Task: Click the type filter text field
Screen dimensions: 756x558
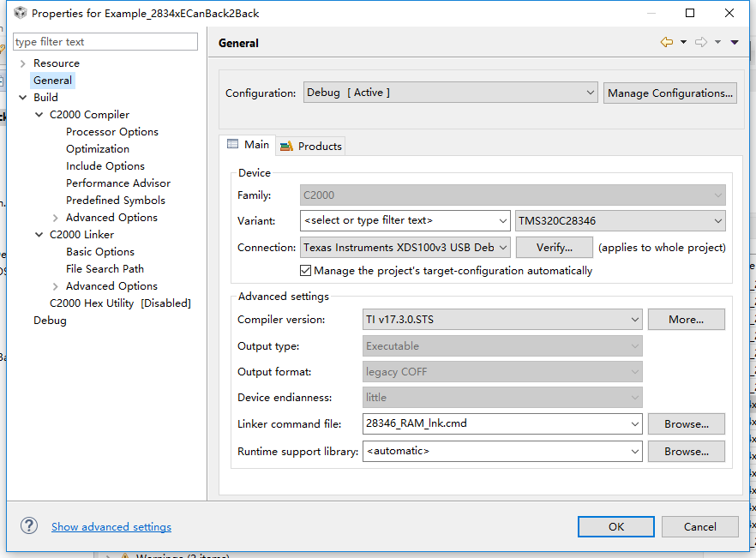Action: [105, 42]
